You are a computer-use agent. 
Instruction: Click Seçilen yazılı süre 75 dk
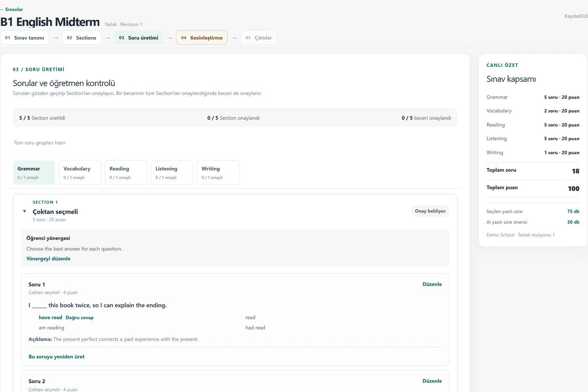(x=533, y=211)
